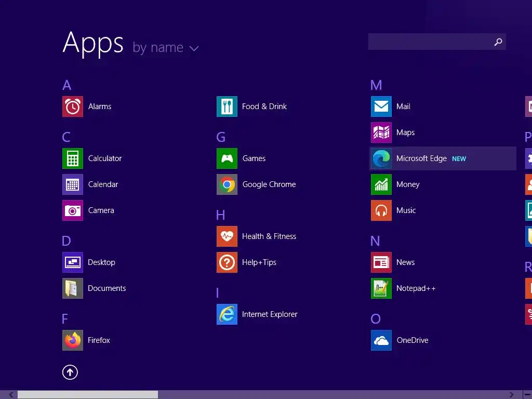532x399 pixels.
Task: Click the 'Documents' label text
Action: coord(107,288)
